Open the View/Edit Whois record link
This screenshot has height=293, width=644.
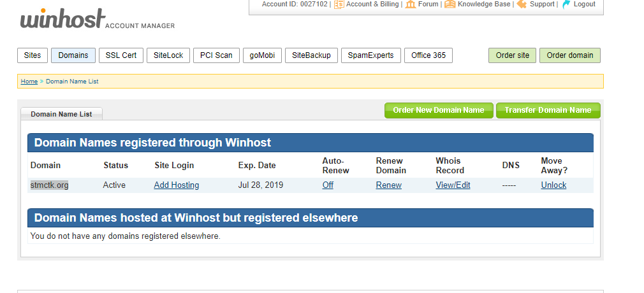(x=453, y=185)
